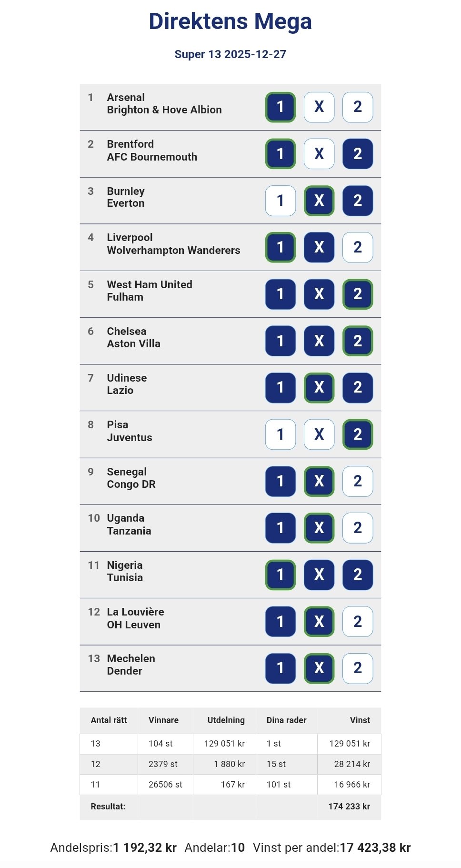461x868 pixels.
Task: Click the Direktens Mega heading
Action: 230,21
